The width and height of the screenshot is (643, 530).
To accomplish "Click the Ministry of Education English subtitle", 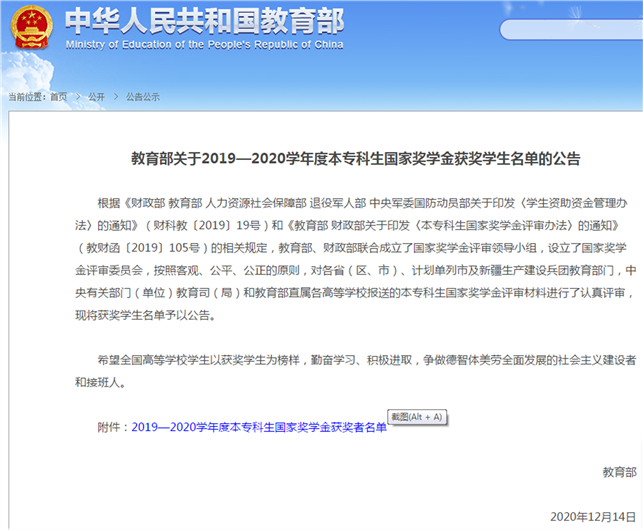I will pos(204,44).
